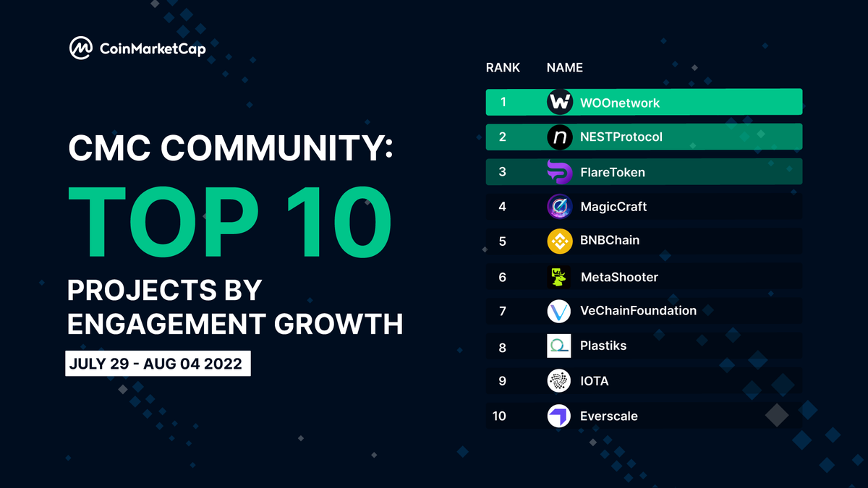Click the FlareToken purple logo

[560, 172]
